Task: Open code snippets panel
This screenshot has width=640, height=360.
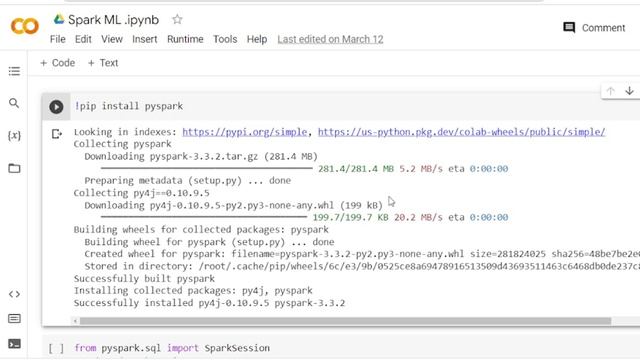Action: point(14,294)
